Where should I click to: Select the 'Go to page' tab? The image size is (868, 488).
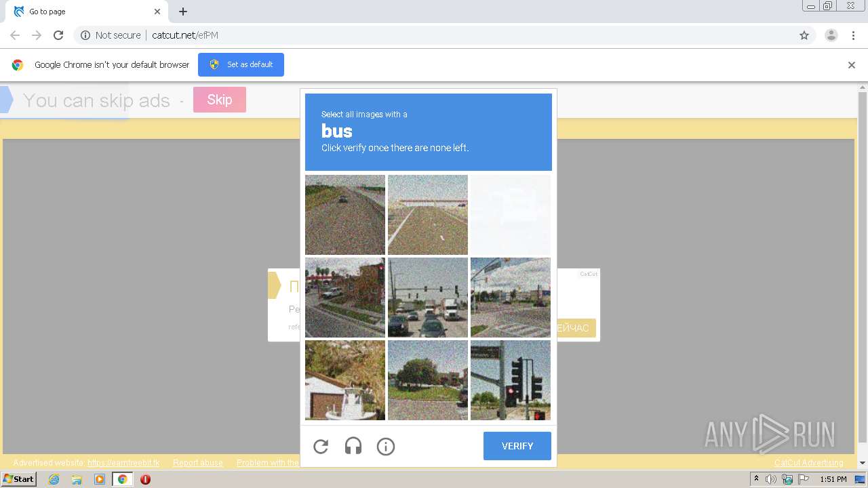86,12
